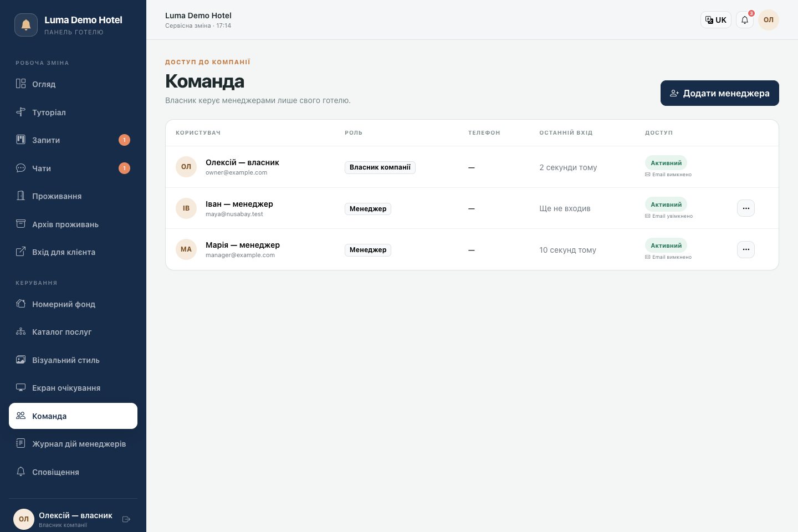Click the Власник компанії role badge

pyautogui.click(x=380, y=167)
